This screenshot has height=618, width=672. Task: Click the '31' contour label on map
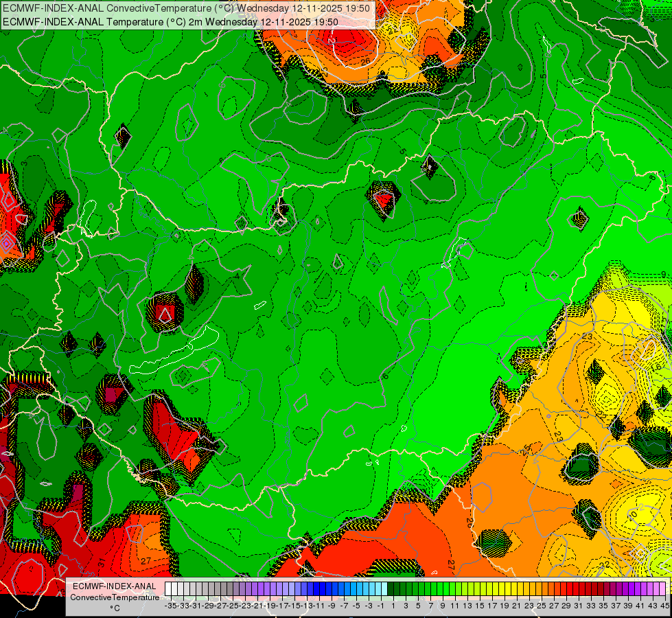point(102,562)
